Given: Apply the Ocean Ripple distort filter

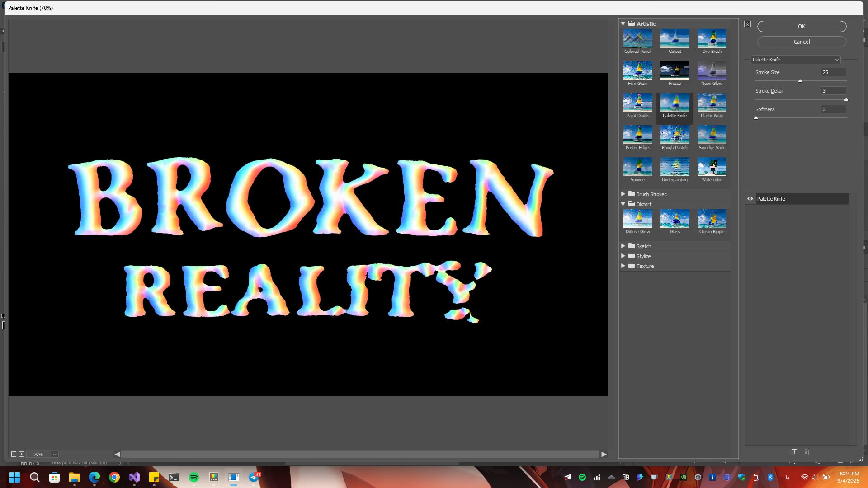Looking at the screenshot, I should click(x=712, y=219).
